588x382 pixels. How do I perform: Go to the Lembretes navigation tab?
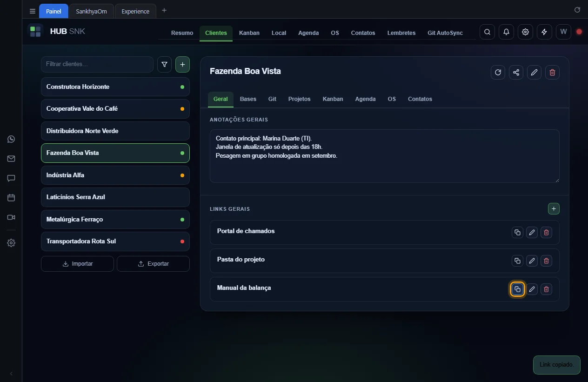[x=401, y=33]
